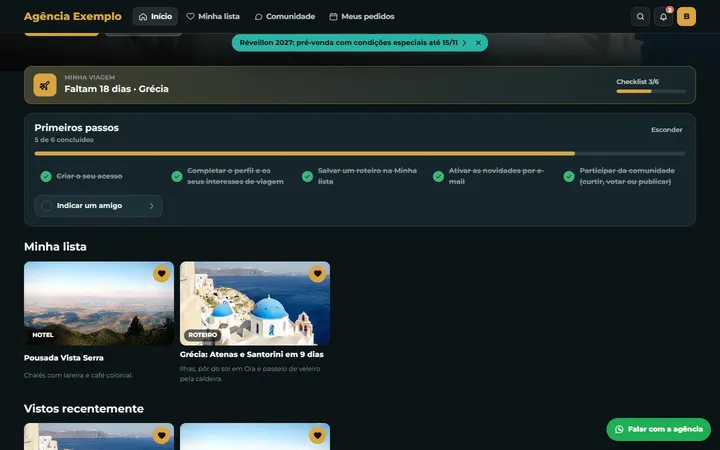The height and width of the screenshot is (450, 720).
Task: Hide Primeiros passos with Esconder
Action: click(x=667, y=130)
